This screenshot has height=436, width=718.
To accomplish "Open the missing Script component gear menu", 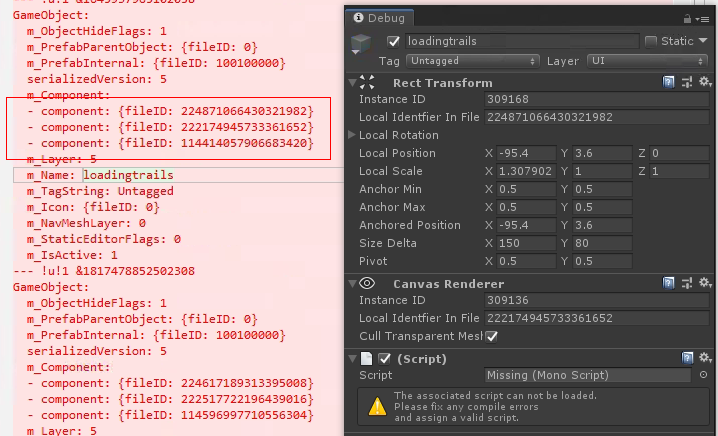I will (x=704, y=358).
